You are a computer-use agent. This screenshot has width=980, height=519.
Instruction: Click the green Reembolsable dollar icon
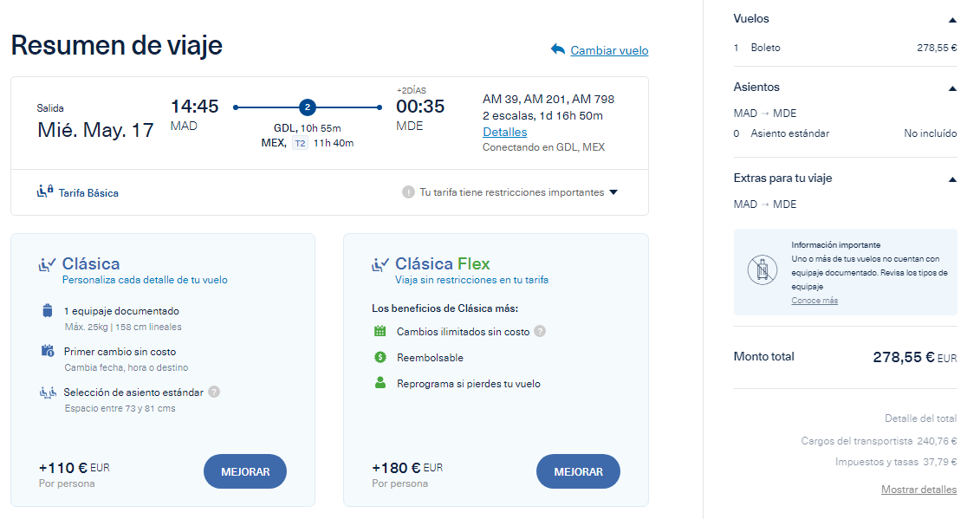[380, 357]
